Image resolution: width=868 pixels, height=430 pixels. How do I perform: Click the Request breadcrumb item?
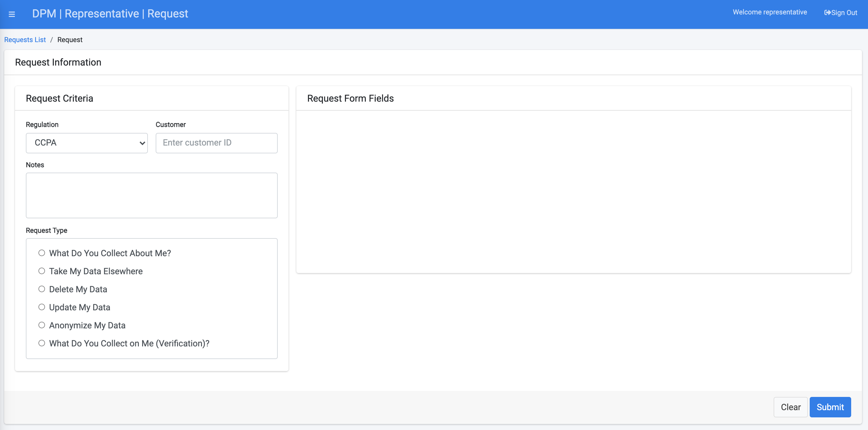[70, 40]
